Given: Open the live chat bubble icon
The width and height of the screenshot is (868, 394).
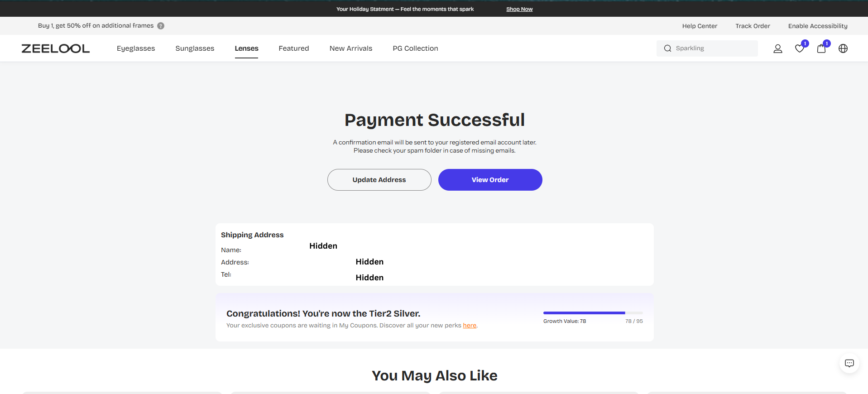Looking at the screenshot, I should coord(849,363).
